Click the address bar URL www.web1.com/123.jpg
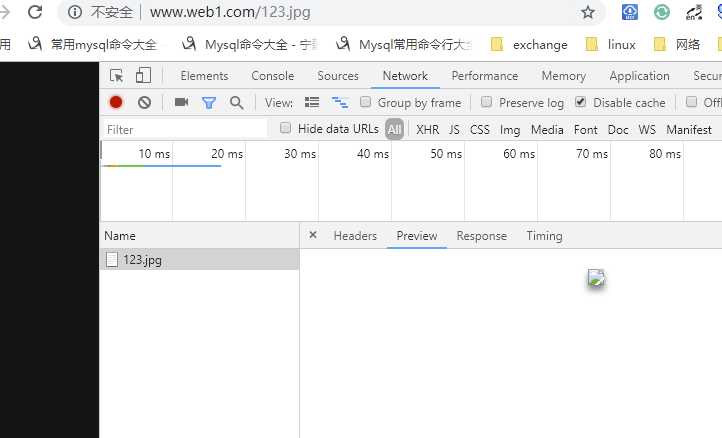722x438 pixels. click(x=230, y=12)
